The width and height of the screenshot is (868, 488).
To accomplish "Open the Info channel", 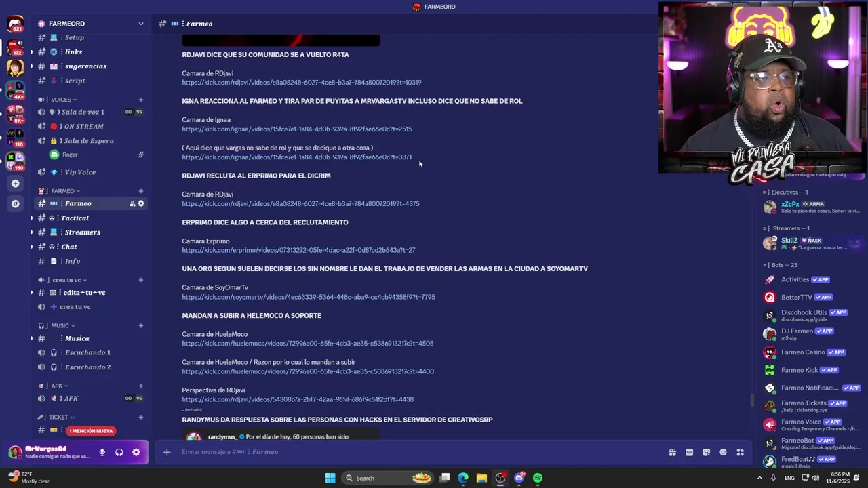I will tap(90, 261).
